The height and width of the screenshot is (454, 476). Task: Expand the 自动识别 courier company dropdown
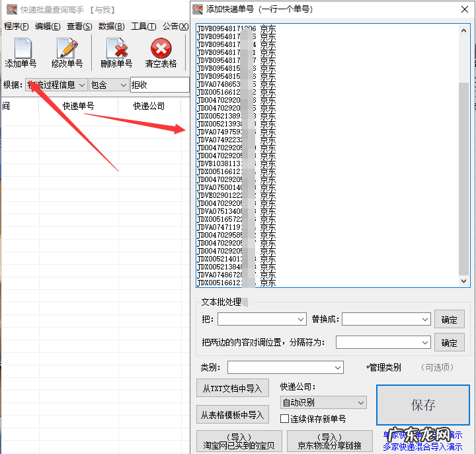[x=361, y=402]
